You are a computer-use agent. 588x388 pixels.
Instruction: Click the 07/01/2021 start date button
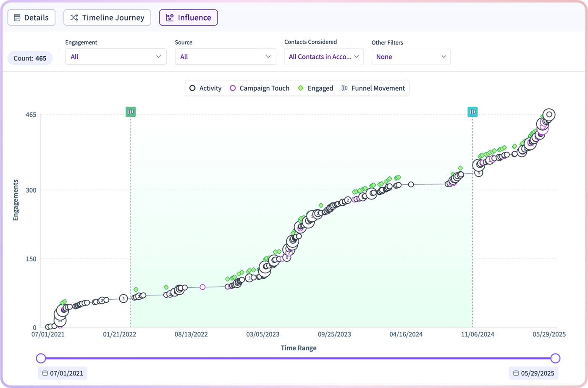pos(63,373)
